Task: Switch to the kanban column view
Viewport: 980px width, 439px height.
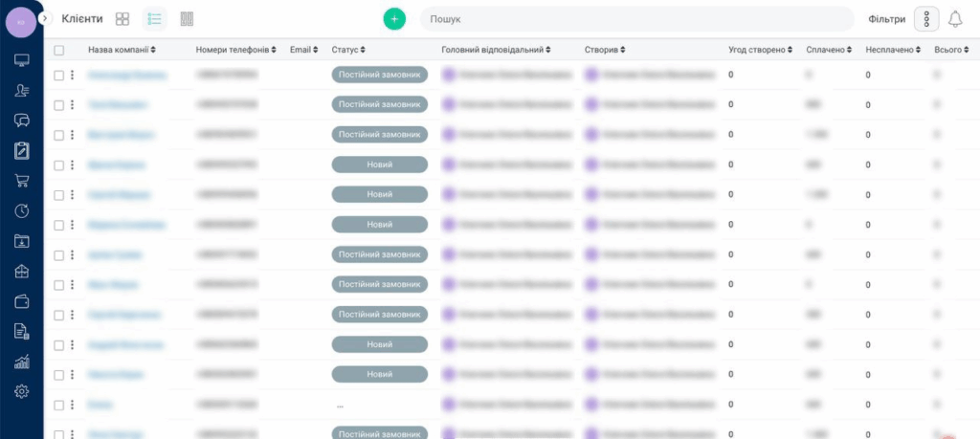Action: coord(187,19)
